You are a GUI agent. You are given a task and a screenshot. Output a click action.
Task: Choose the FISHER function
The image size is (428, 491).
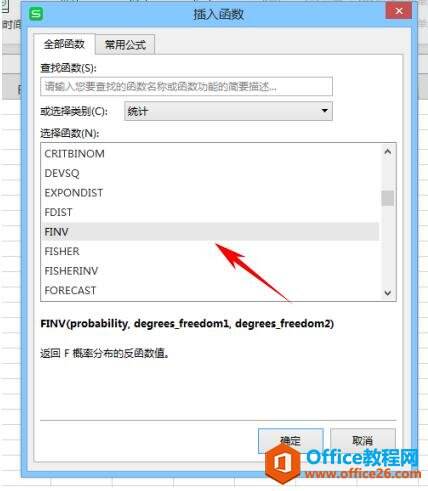(x=210, y=251)
